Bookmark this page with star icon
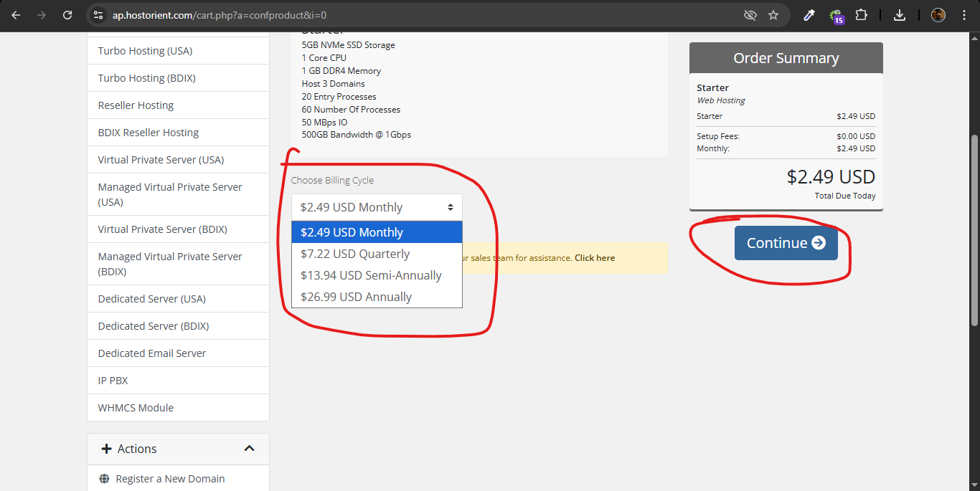980x491 pixels. click(773, 15)
